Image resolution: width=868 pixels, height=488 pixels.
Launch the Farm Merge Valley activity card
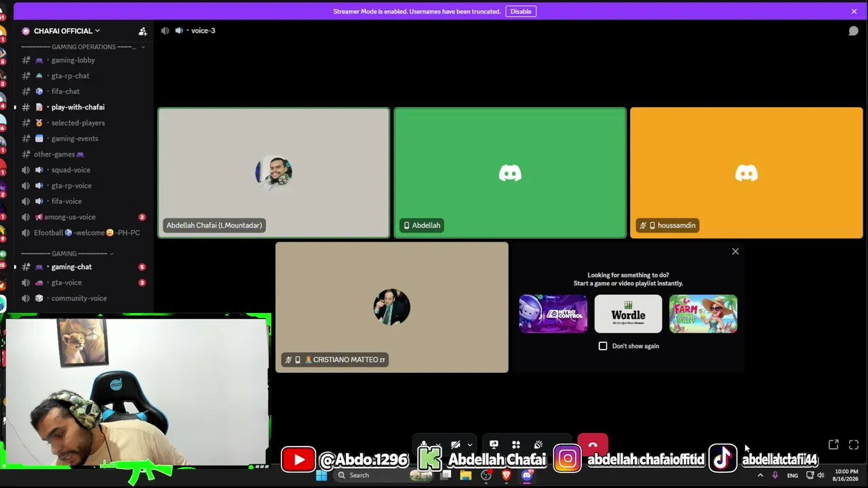click(703, 314)
